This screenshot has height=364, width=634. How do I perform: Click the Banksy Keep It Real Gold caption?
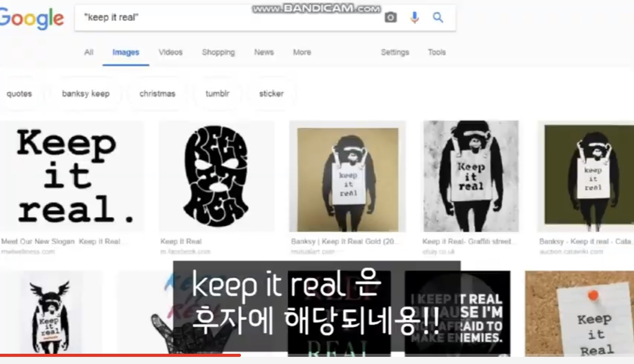(344, 241)
